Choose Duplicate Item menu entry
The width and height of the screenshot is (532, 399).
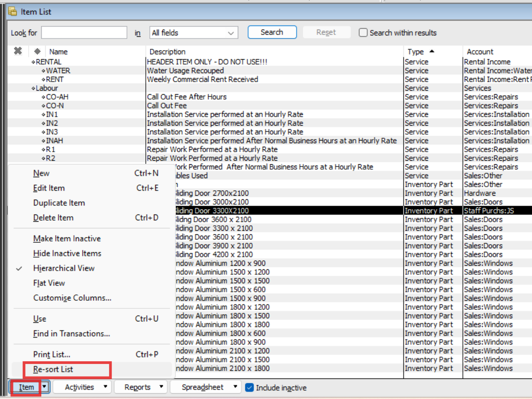pos(92,203)
